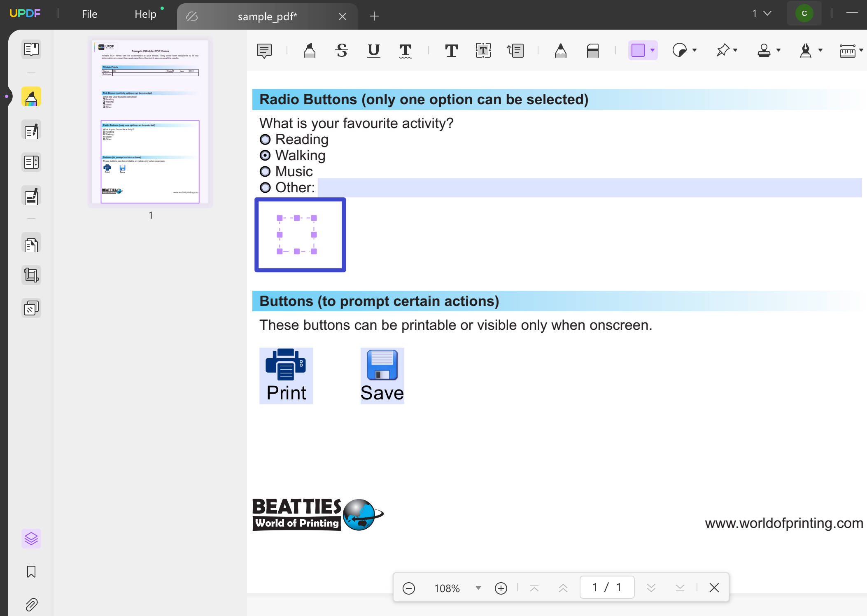The height and width of the screenshot is (616, 867).
Task: Select the underline annotation tool
Action: coord(373,51)
